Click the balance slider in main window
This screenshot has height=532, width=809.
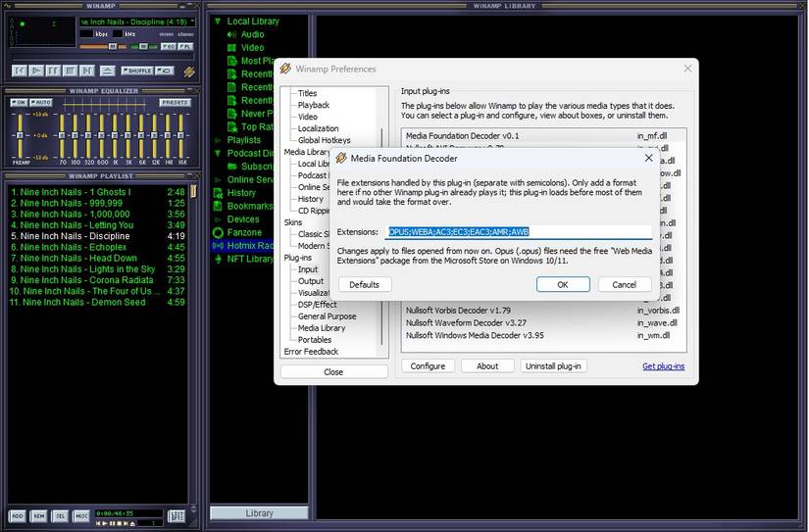click(x=143, y=47)
